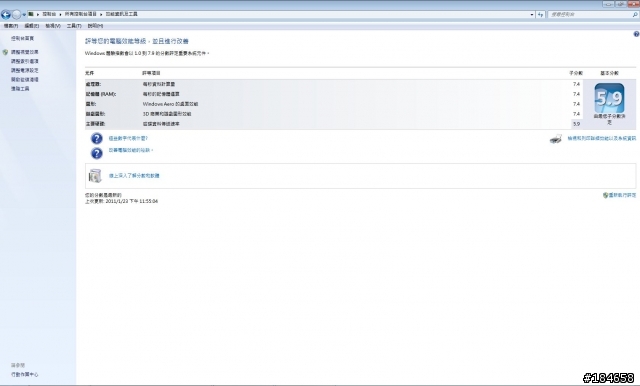This screenshot has width=640, height=386.
Task: Open the 說明(H) Help menu
Action: [95, 26]
